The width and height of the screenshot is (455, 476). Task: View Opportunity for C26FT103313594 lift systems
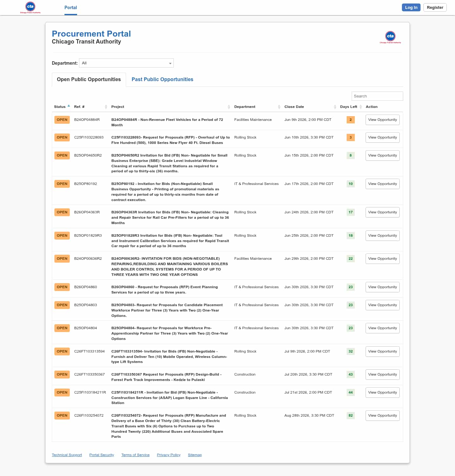pyautogui.click(x=383, y=352)
